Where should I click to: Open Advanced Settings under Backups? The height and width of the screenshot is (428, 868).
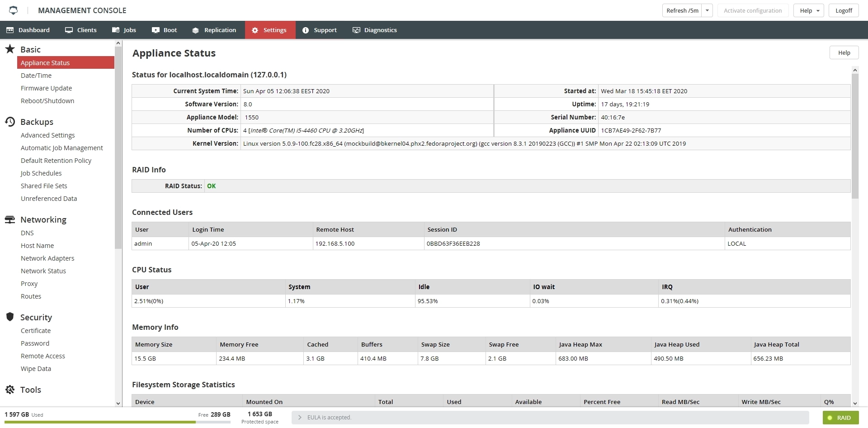(x=47, y=135)
